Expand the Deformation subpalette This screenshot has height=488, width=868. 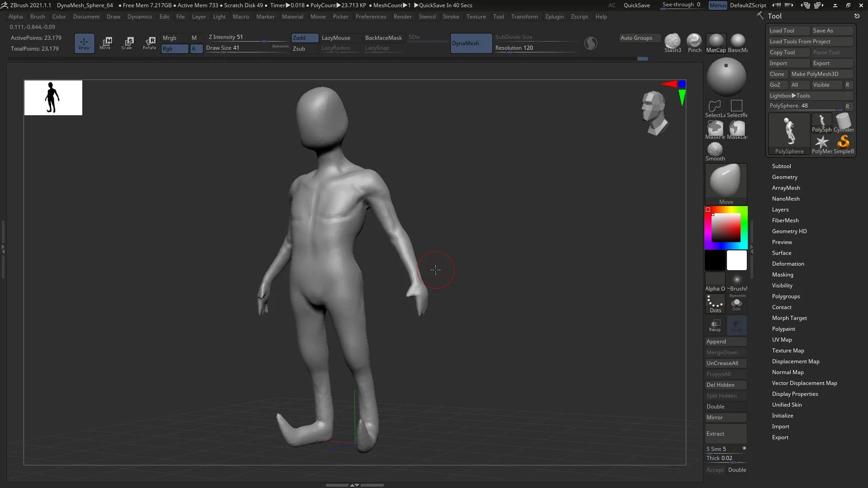(x=788, y=263)
